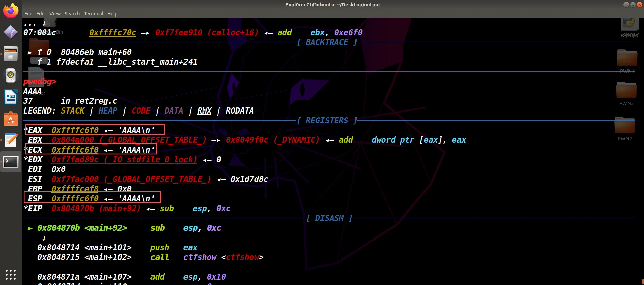This screenshot has height=285, width=644.
Task: Click the EAX address 0xffffc6f0
Action: pos(75,130)
